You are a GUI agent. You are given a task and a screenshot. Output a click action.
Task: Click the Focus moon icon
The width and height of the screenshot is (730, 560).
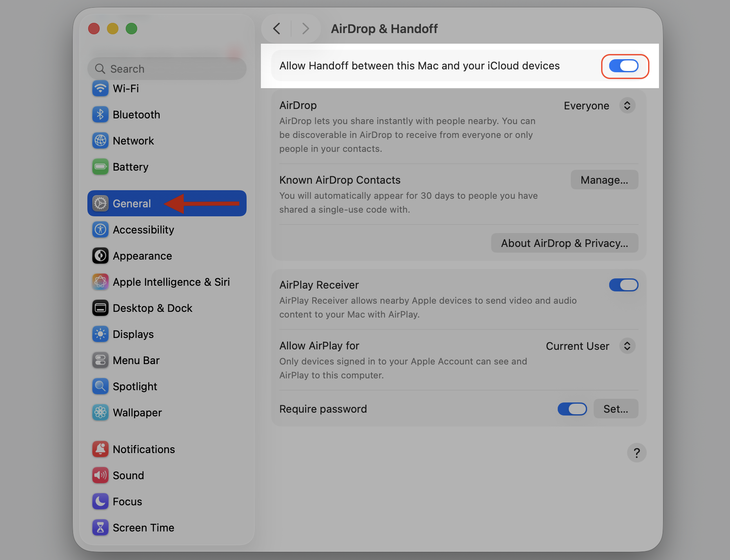click(100, 502)
